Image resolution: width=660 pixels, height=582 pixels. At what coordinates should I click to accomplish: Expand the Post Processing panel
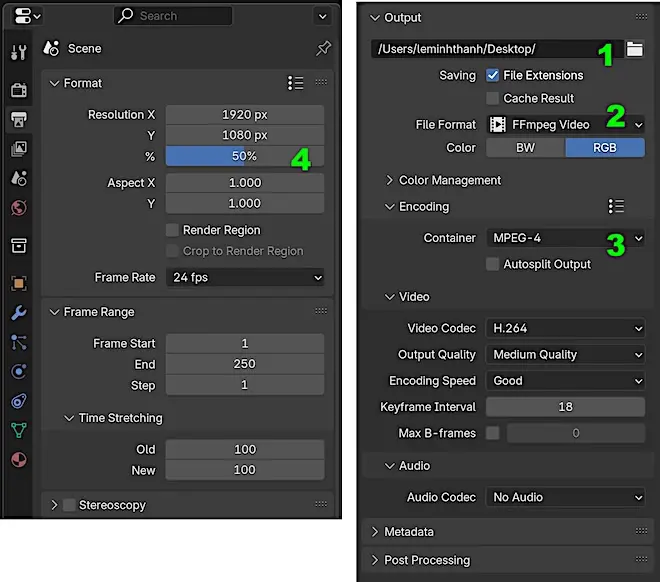(375, 560)
